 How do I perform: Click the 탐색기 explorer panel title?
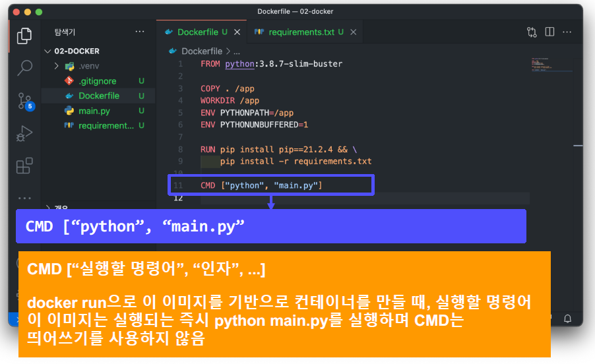point(65,32)
